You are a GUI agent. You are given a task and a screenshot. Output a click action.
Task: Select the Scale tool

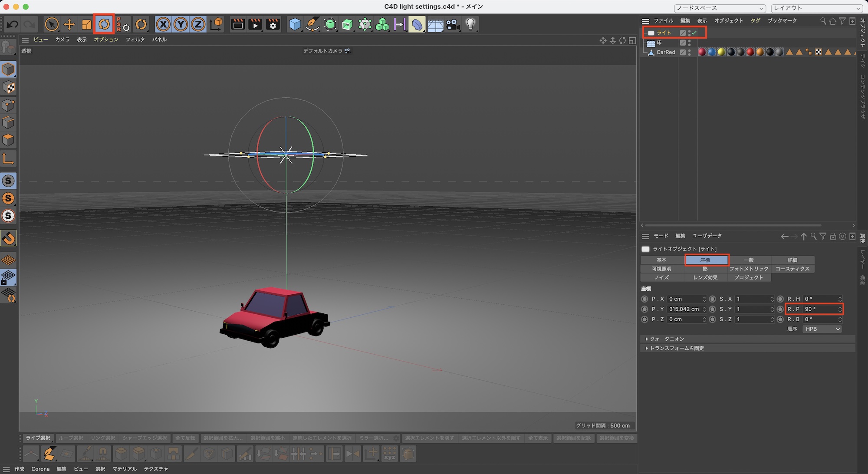pyautogui.click(x=86, y=24)
